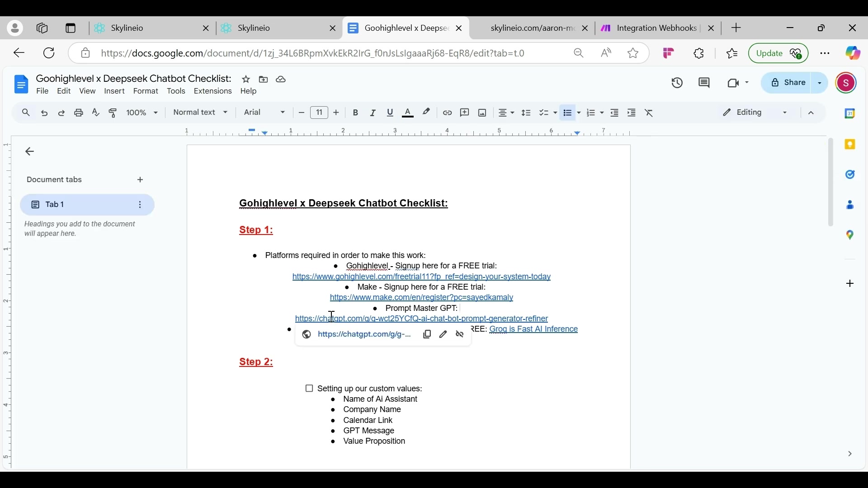Open version history clock icon
Screen dimensions: 868x488
pos(677,83)
